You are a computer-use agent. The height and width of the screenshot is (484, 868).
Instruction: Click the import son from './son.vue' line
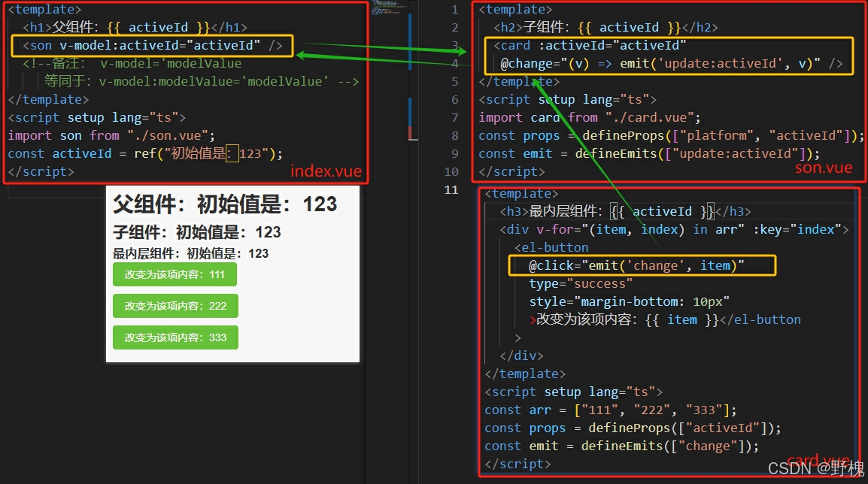click(x=111, y=135)
